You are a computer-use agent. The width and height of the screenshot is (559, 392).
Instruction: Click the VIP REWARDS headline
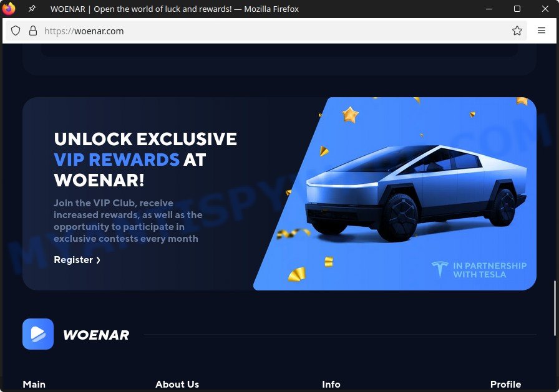[x=117, y=160]
